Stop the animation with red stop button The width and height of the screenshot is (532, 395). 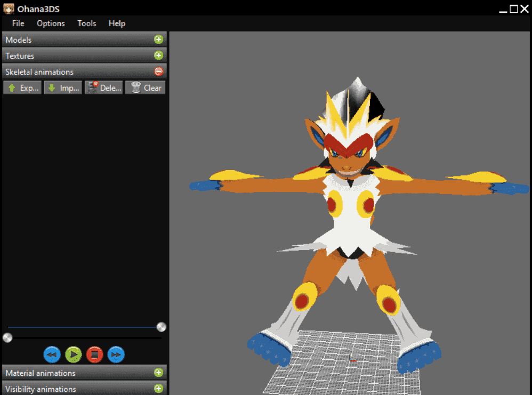(95, 354)
